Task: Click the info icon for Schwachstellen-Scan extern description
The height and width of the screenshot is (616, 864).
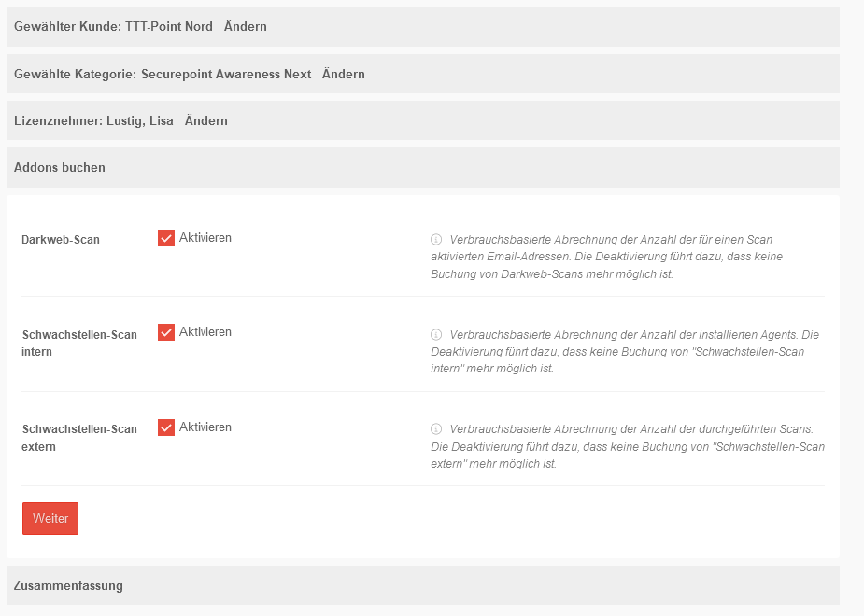Action: click(x=435, y=429)
